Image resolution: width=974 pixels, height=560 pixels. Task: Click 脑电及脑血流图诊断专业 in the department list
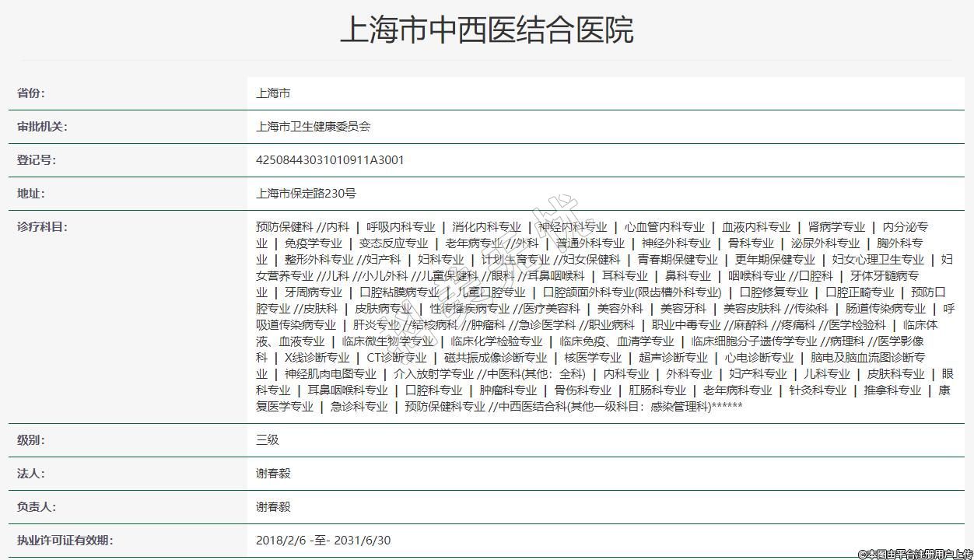click(x=867, y=358)
